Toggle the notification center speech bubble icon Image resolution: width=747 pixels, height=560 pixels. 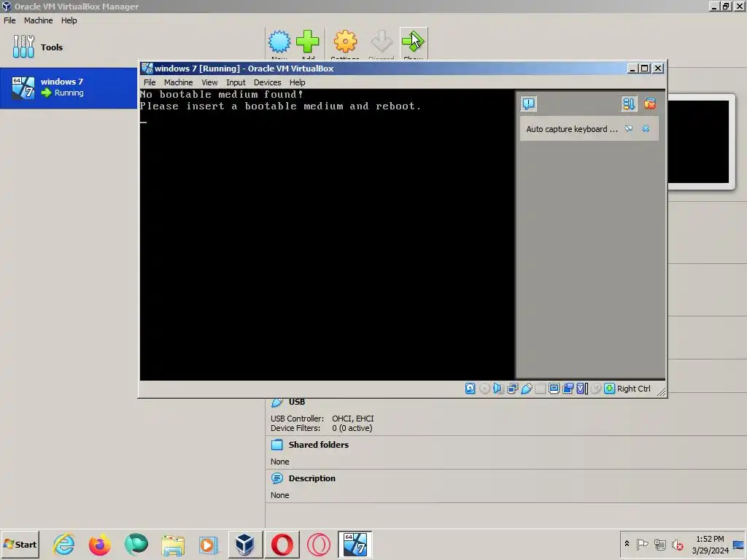(529, 104)
